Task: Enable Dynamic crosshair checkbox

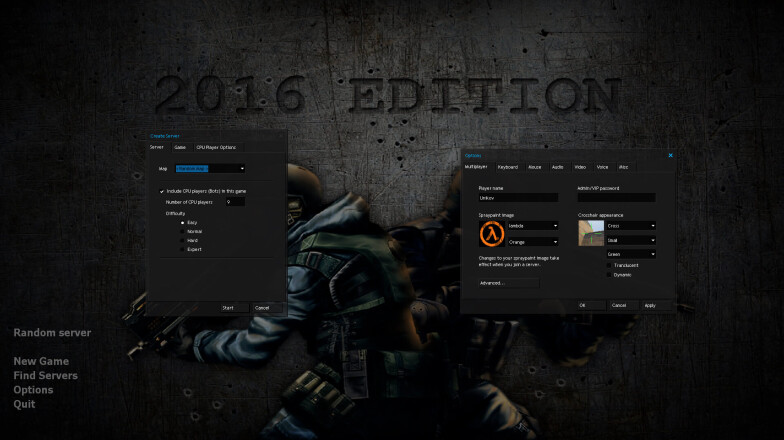Action: tap(609, 275)
